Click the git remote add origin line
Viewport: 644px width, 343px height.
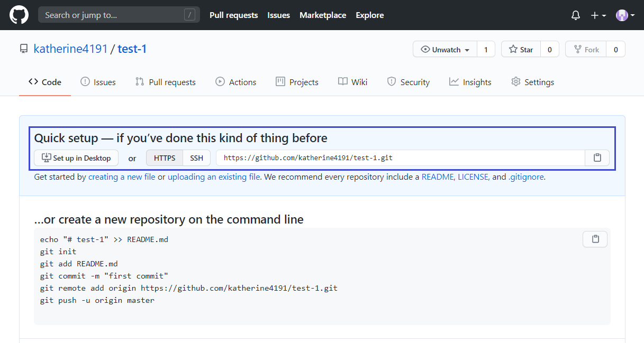(189, 288)
